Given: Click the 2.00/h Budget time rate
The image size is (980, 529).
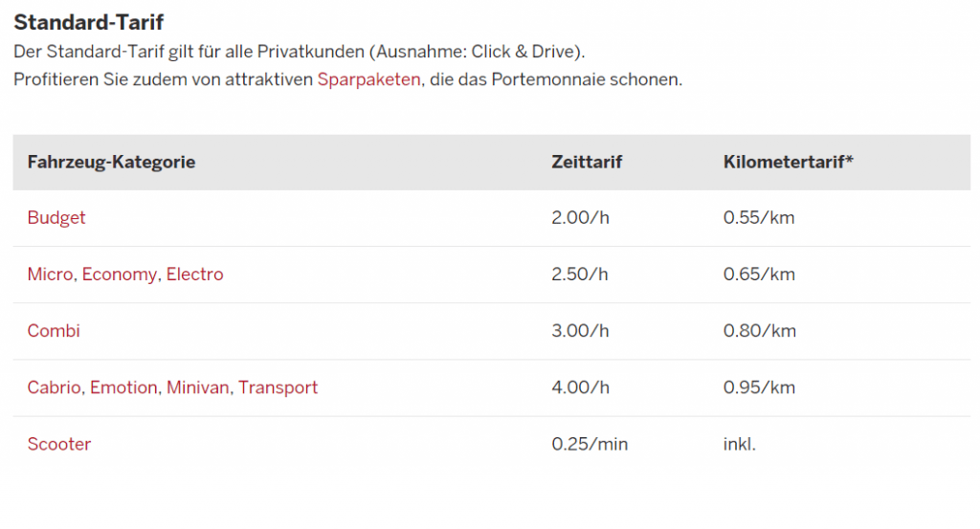Looking at the screenshot, I should [x=580, y=217].
